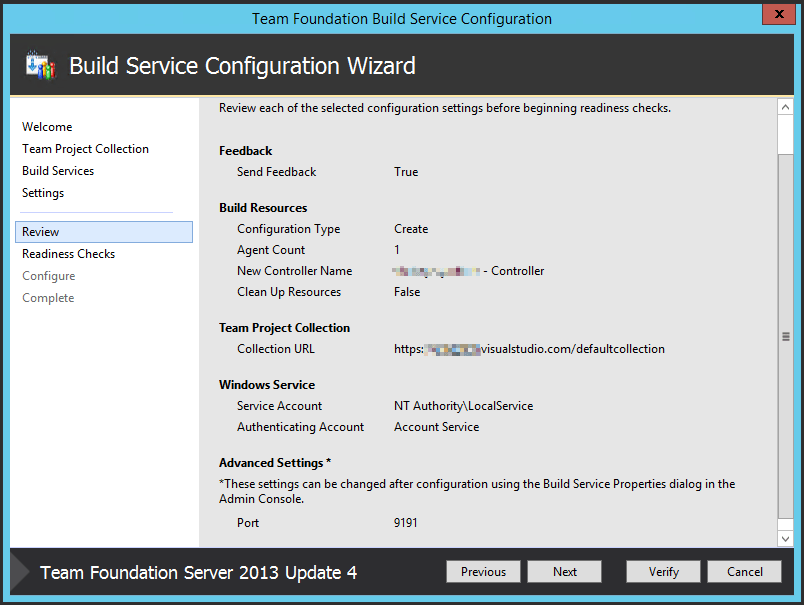Screen dimensions: 804x605
Task: Open the Settings step in sidebar
Action: click(x=43, y=193)
